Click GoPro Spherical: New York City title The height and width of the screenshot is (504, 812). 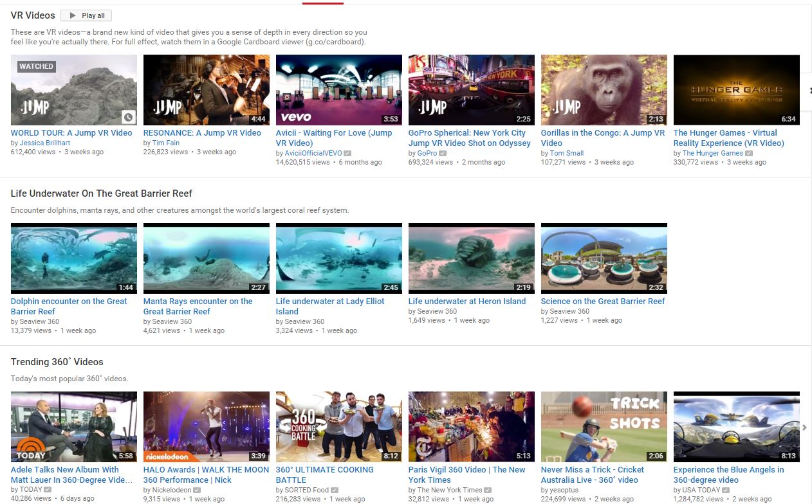click(x=470, y=138)
